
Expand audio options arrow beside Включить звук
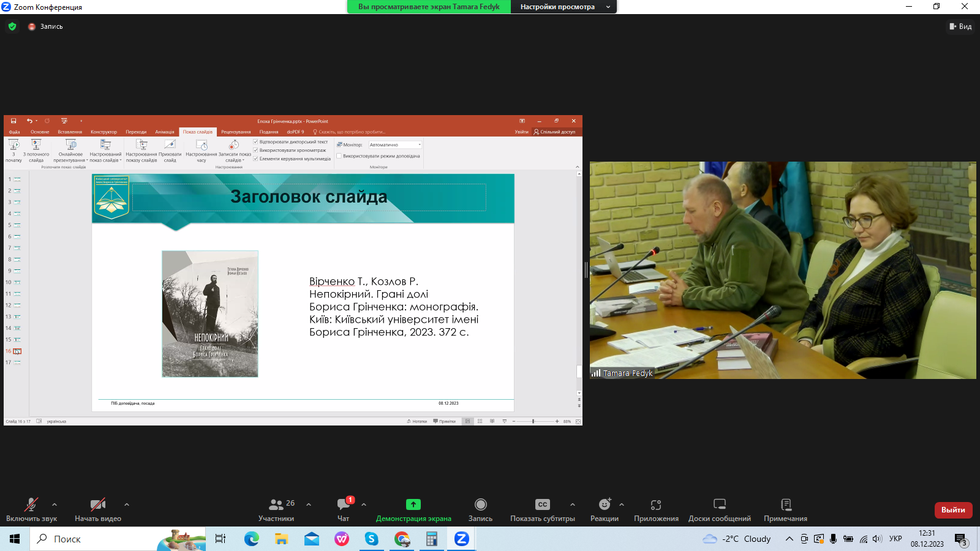click(55, 504)
